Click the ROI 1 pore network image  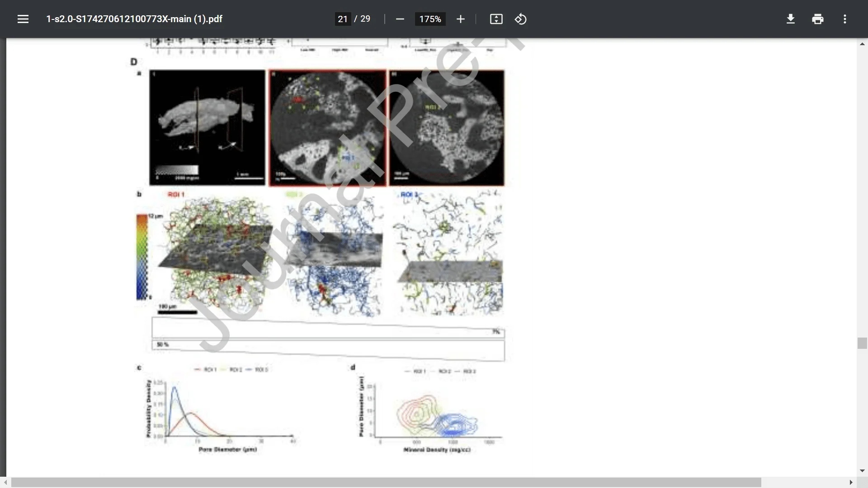tap(216, 255)
